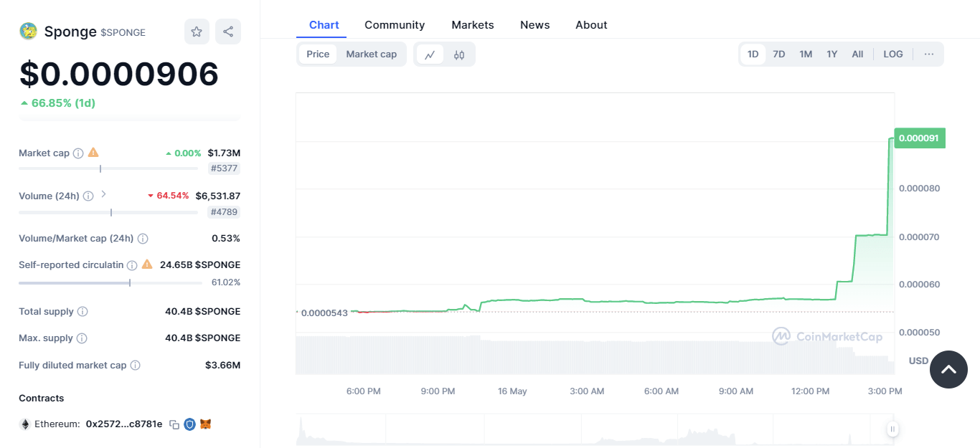
Task: Set chart range to All
Action: [x=857, y=54]
